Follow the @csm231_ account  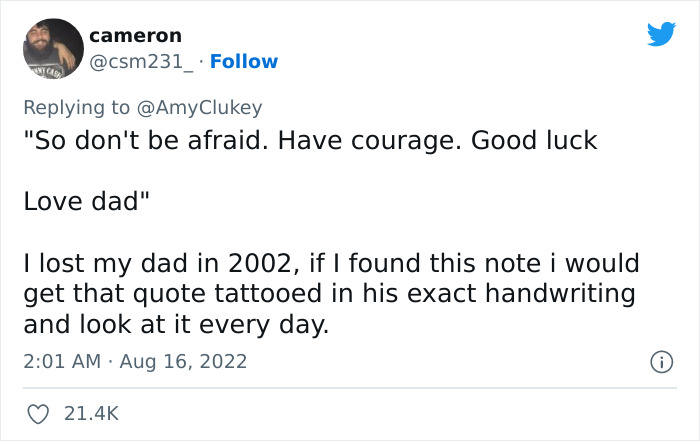(x=241, y=62)
